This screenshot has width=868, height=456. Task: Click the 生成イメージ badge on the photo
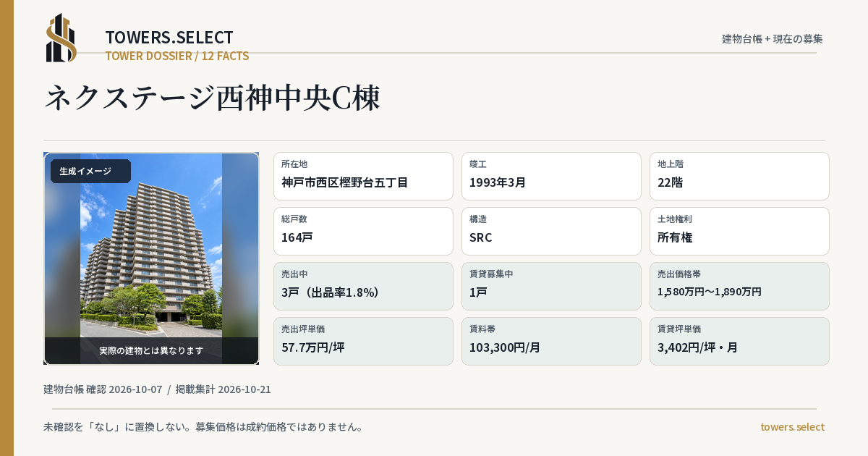(x=90, y=172)
